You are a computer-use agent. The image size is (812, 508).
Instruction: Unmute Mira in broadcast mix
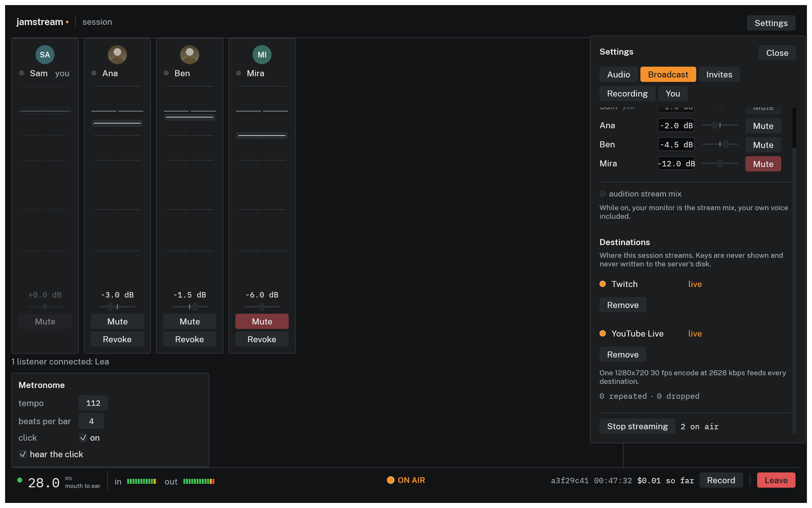(x=763, y=164)
